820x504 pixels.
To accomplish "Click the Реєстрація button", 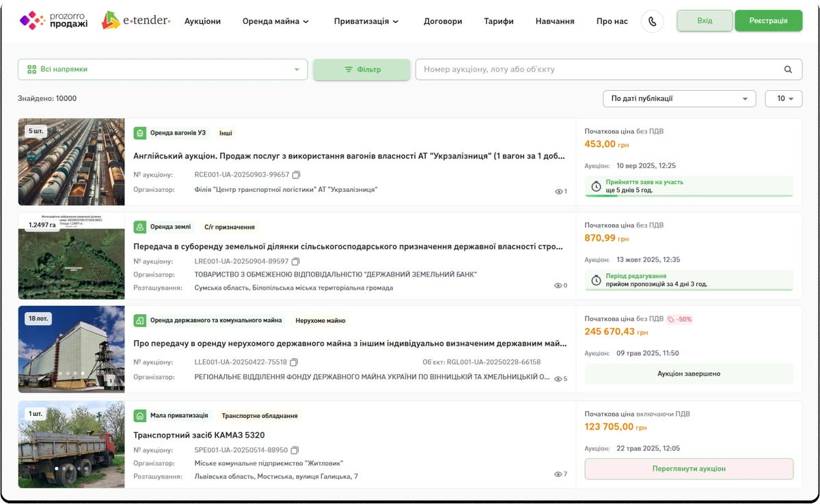I will click(768, 20).
